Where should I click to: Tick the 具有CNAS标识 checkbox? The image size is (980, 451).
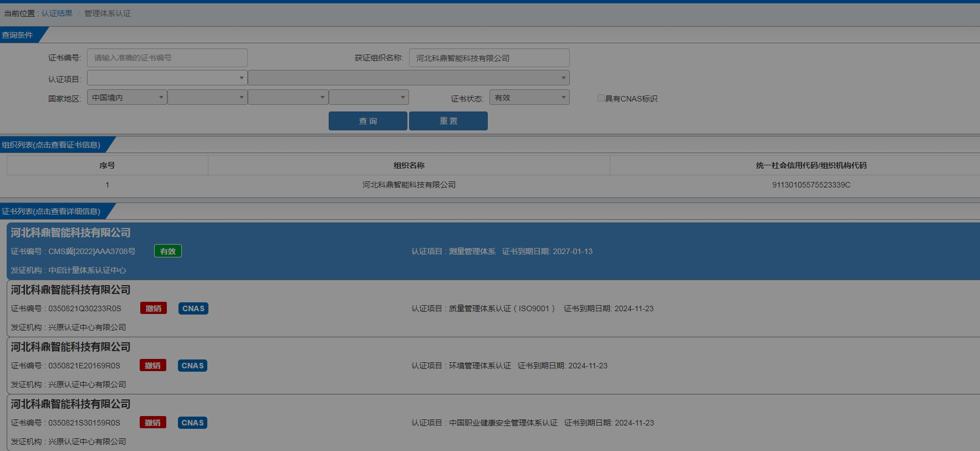coord(601,98)
